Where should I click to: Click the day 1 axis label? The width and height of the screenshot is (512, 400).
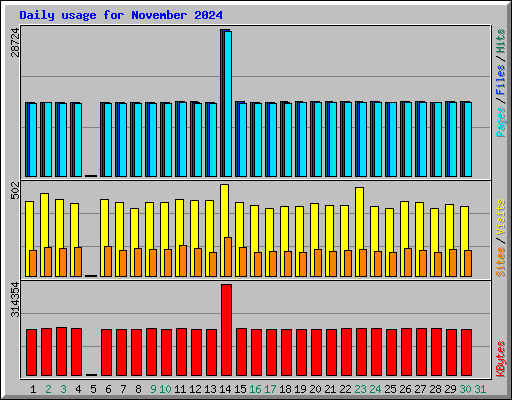[x=33, y=389]
